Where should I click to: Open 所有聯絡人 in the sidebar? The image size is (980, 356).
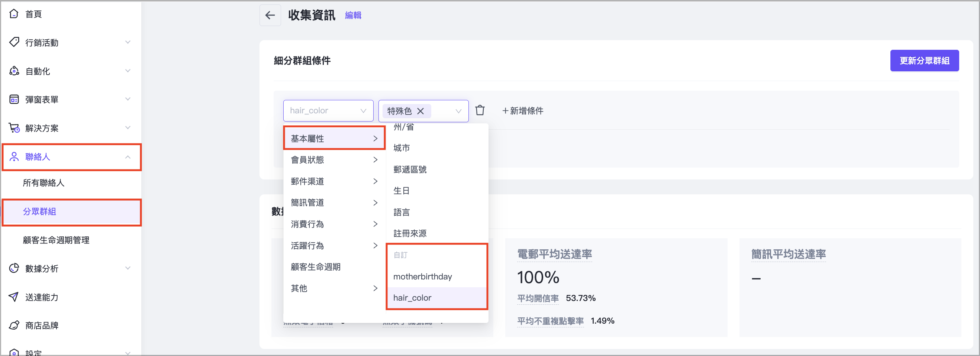tap(43, 183)
